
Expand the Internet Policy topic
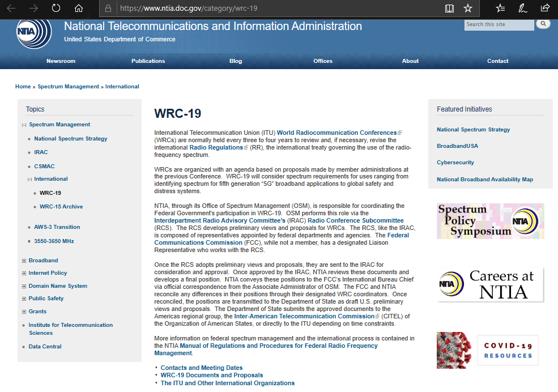click(x=24, y=273)
